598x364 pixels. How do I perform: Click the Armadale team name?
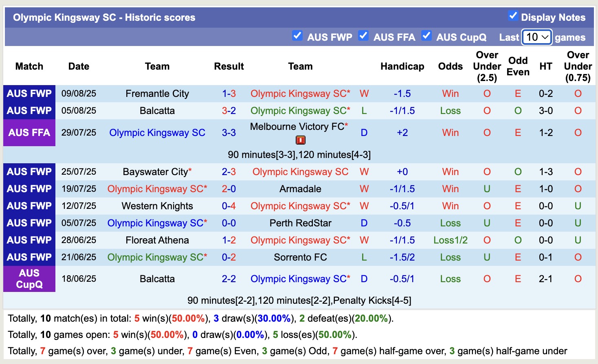[x=300, y=189]
